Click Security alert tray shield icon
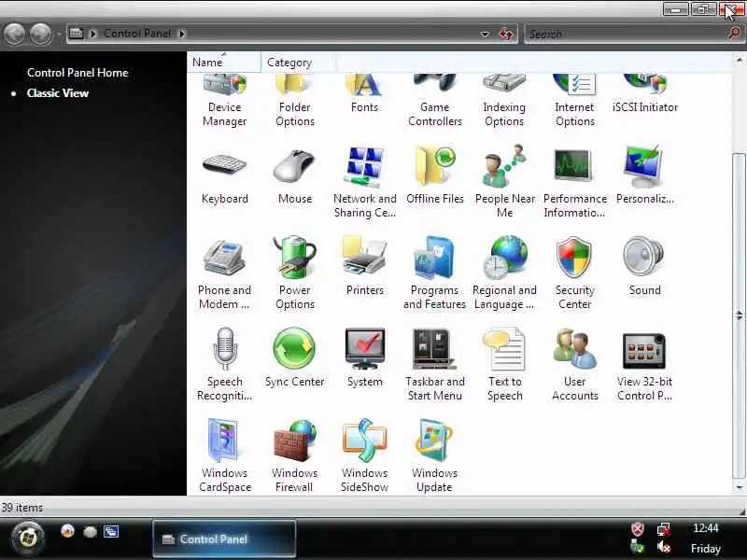 tap(638, 528)
